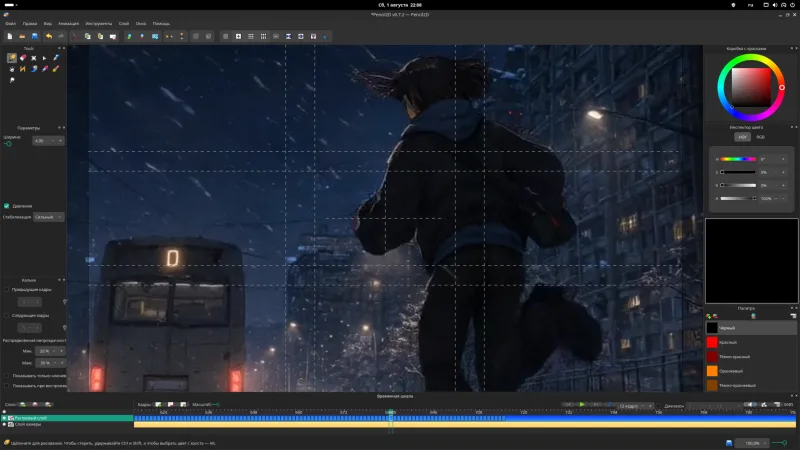Viewport: 800px width, 450px height.
Task: Select the Eraser tool
Action: pos(23,58)
